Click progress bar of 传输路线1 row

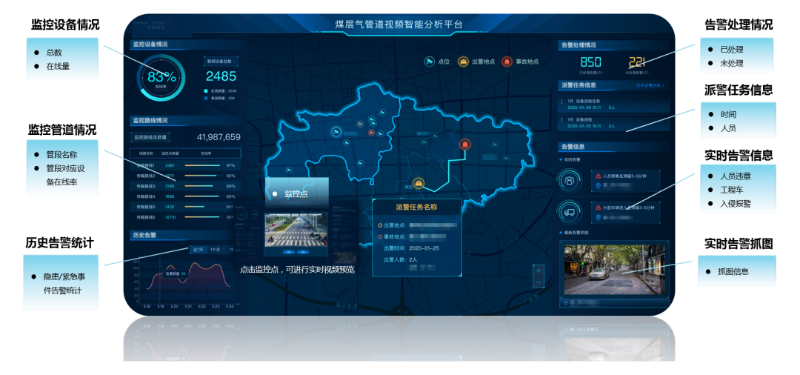pos(203,165)
